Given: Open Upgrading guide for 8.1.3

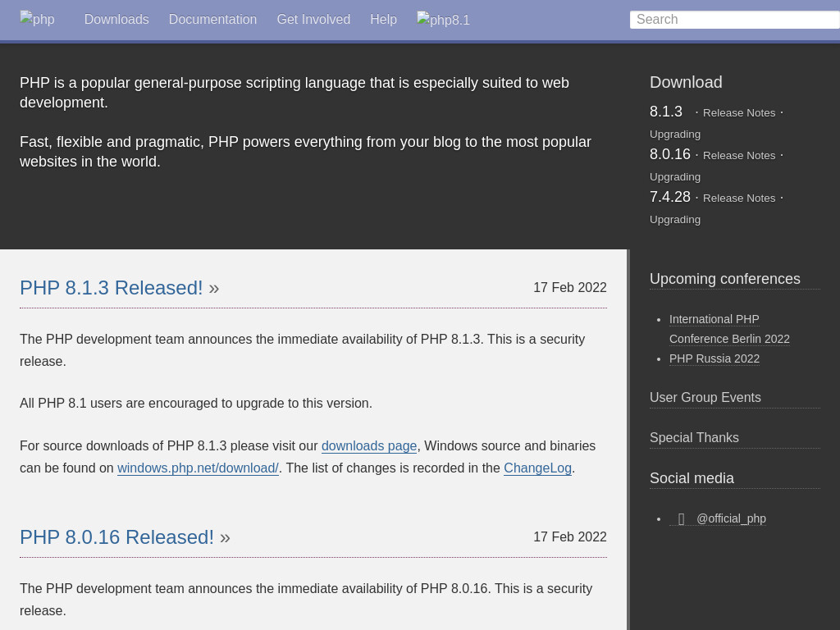Looking at the screenshot, I should (x=675, y=135).
